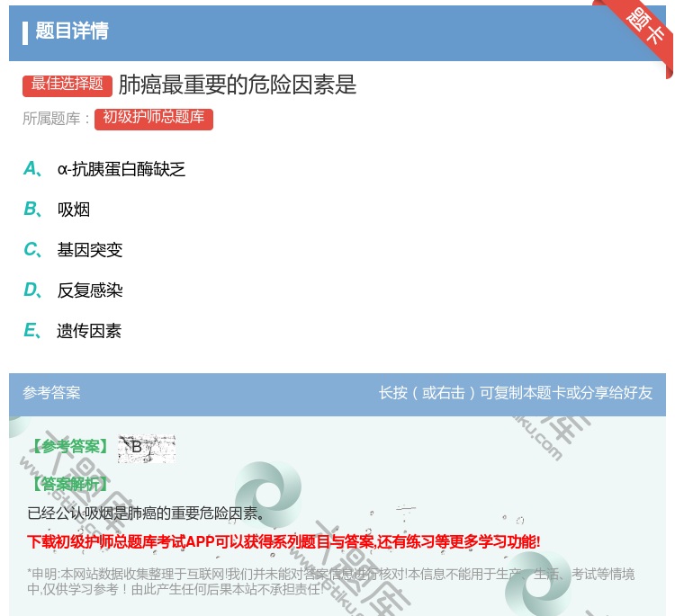Screen dimensions: 675x616
Task: Click the question text 肺癌最重要的危险因素是
Action: [238, 85]
